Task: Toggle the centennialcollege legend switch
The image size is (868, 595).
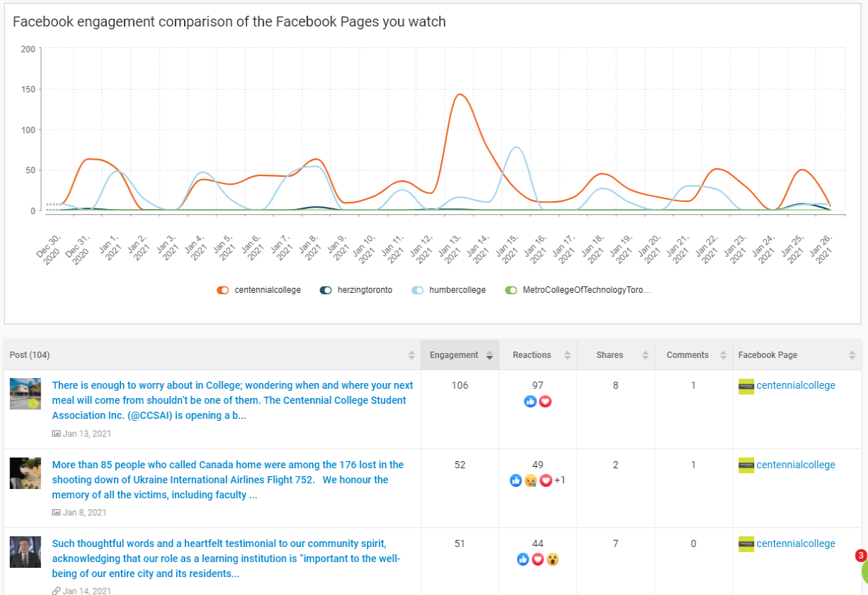Action: click(223, 290)
